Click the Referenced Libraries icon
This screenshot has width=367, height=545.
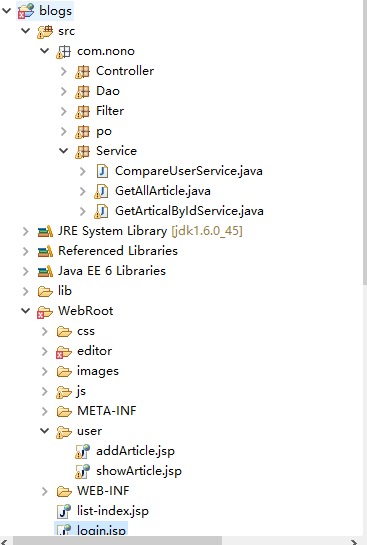pyautogui.click(x=45, y=251)
